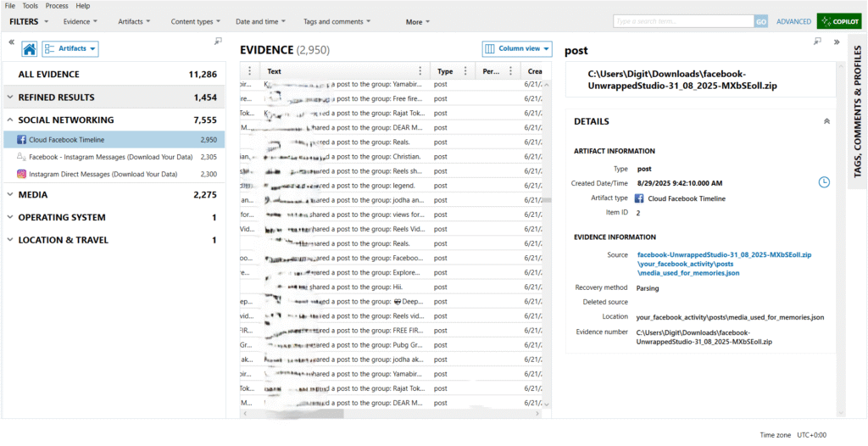Undock the navigation pane pin icon
868x446 pixels.
(x=218, y=41)
